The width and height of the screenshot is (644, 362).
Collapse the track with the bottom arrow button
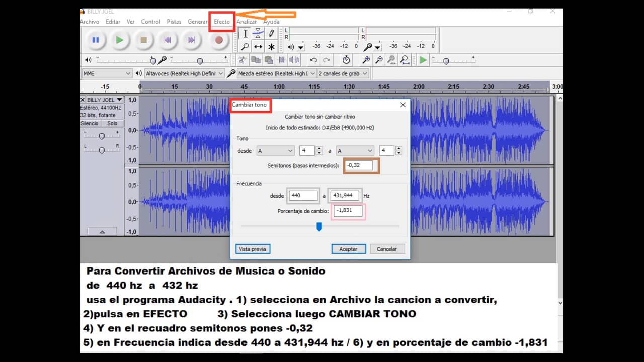102,232
